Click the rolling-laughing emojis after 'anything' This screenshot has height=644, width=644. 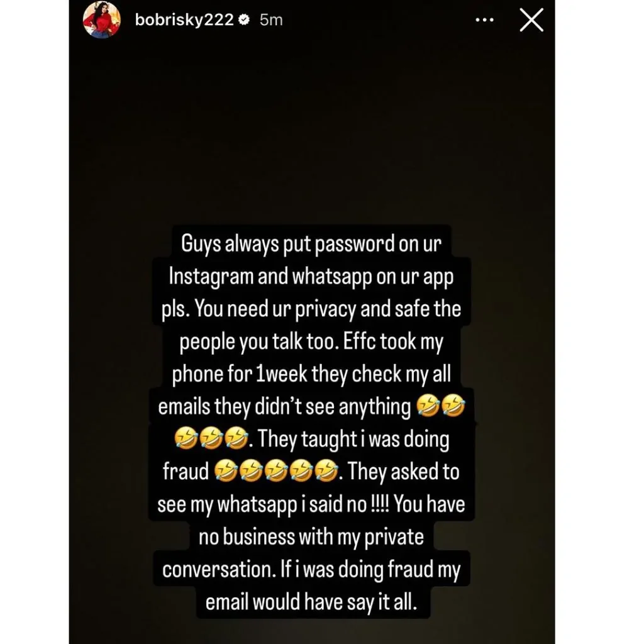(441, 406)
